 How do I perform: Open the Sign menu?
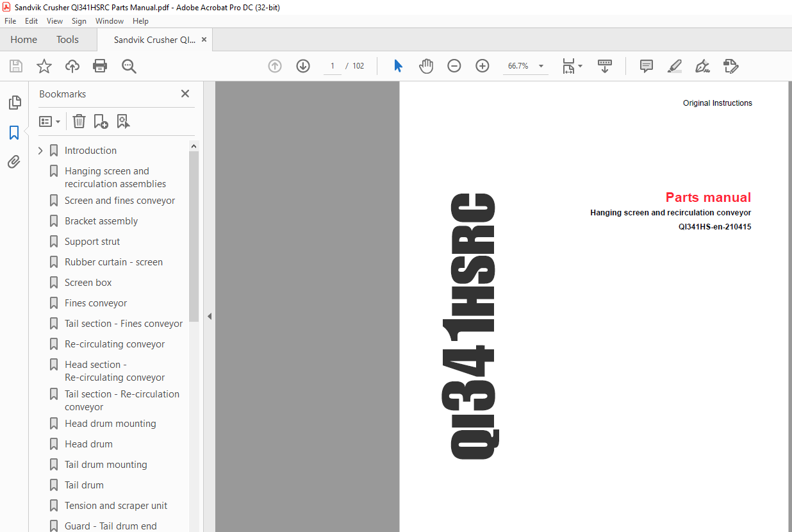(x=79, y=21)
